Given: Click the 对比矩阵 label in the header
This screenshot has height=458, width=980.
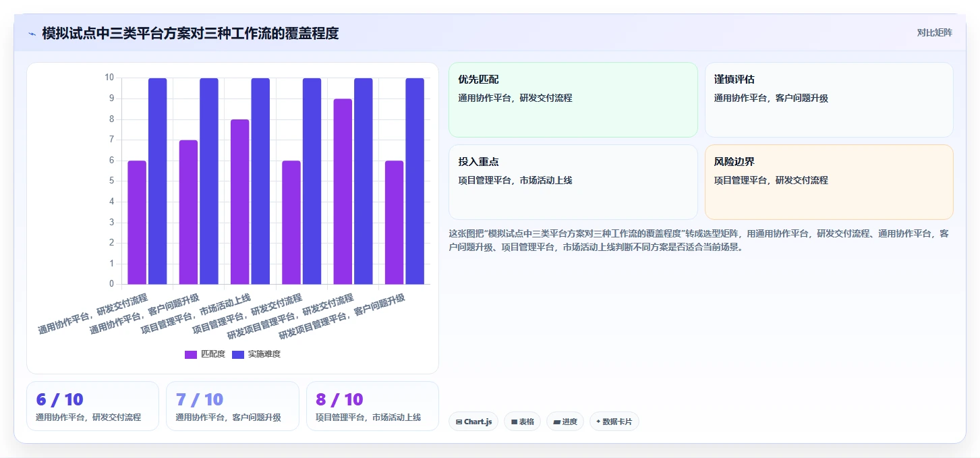Looking at the screenshot, I should (x=934, y=32).
